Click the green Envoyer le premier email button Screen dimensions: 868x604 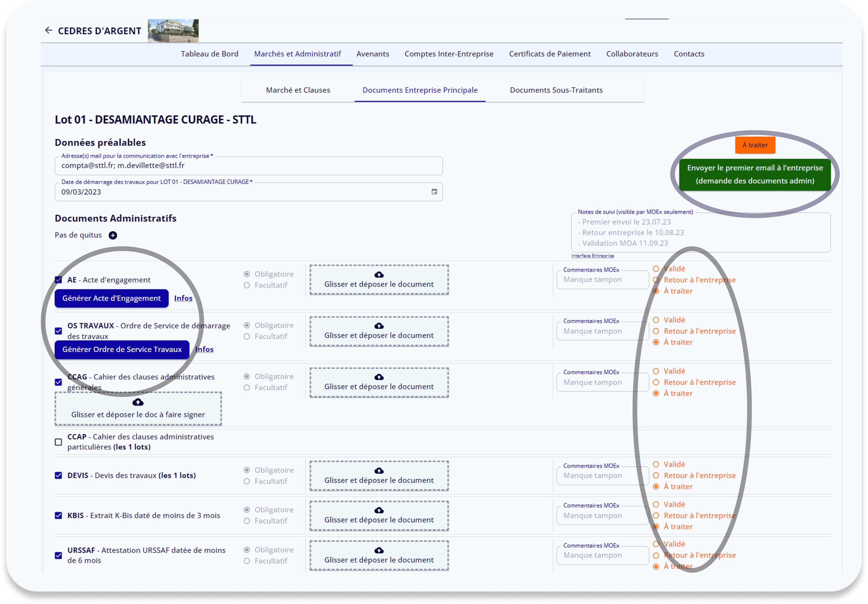(755, 174)
